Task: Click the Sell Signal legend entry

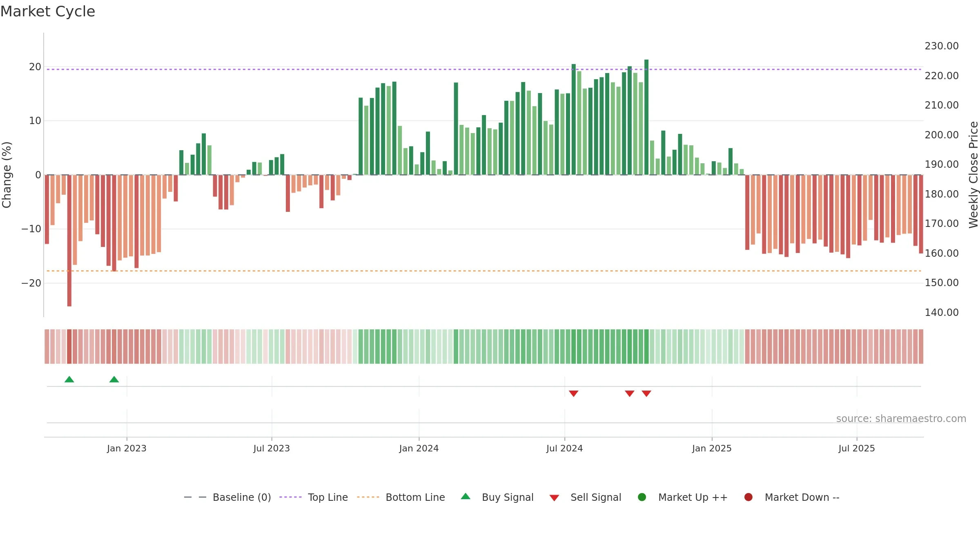Action: click(x=585, y=497)
